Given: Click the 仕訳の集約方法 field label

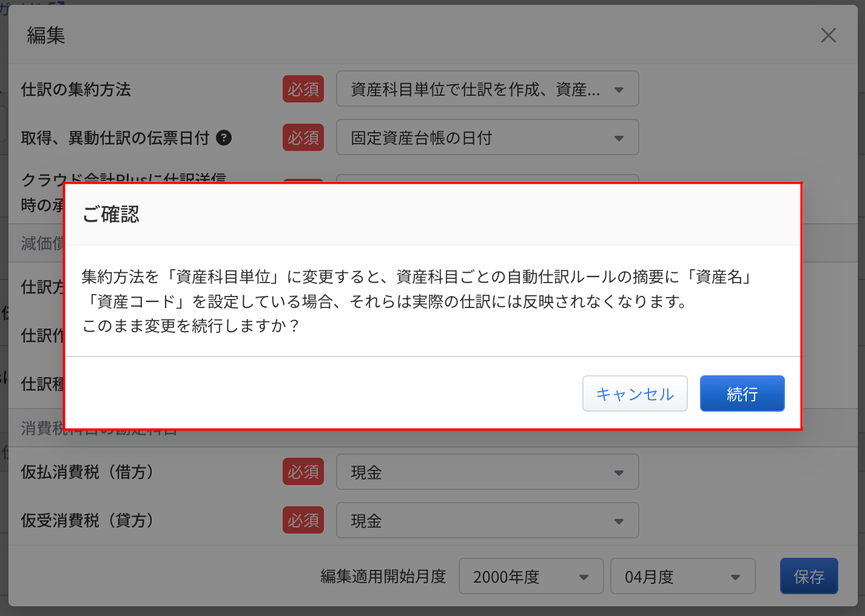Looking at the screenshot, I should pyautogui.click(x=76, y=89).
